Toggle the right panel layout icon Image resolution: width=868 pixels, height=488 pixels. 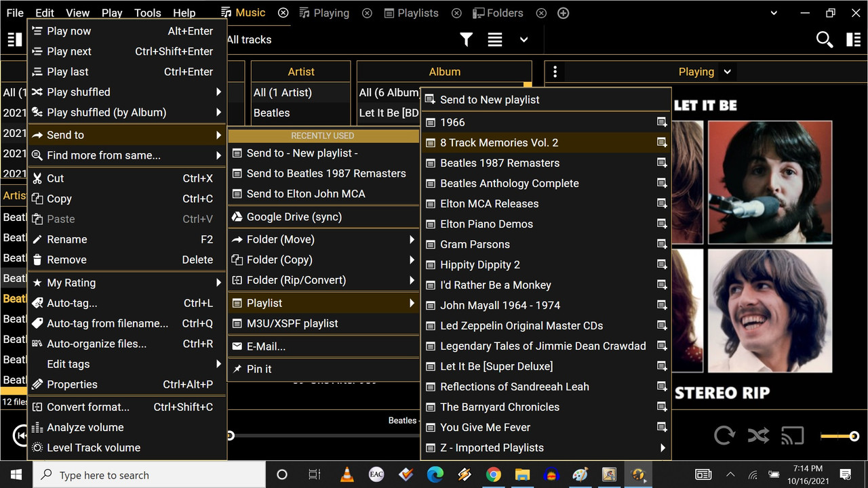pos(854,40)
